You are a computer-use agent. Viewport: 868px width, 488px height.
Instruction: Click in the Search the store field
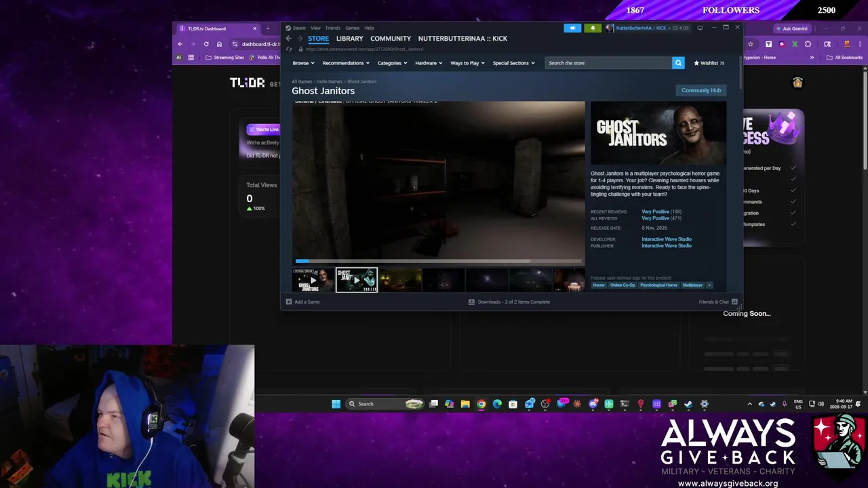pyautogui.click(x=608, y=63)
